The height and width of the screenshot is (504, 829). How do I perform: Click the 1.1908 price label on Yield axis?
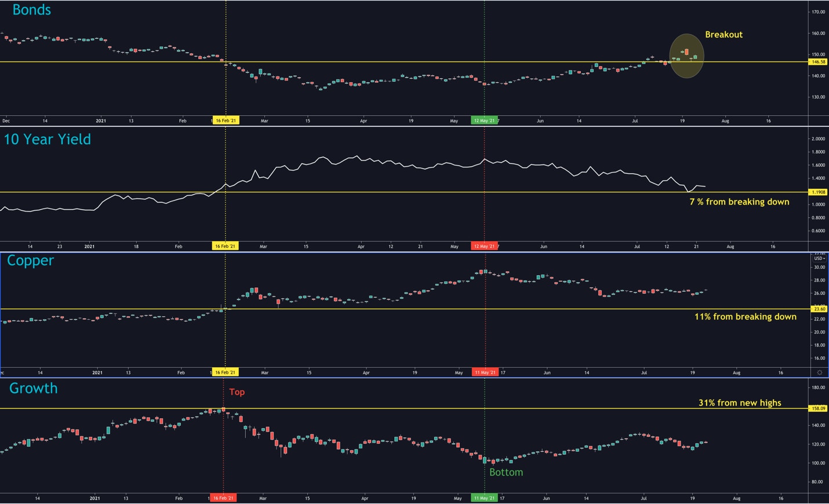pos(818,192)
